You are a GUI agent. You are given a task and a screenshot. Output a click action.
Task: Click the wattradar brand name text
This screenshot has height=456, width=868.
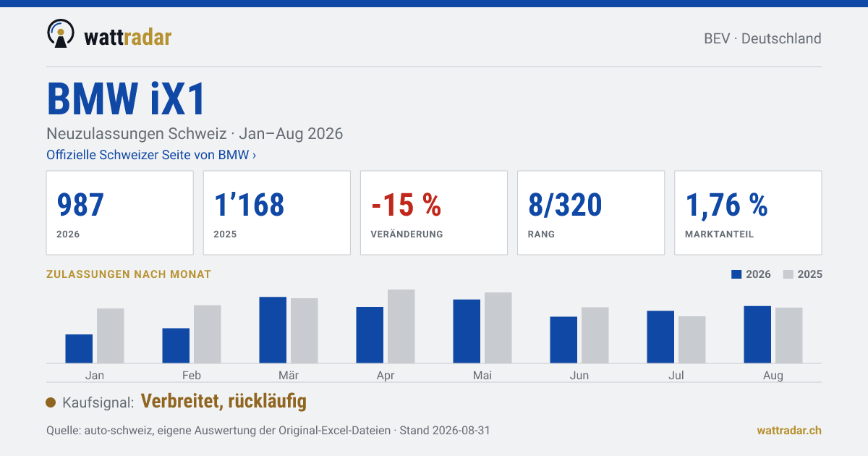coord(128,36)
